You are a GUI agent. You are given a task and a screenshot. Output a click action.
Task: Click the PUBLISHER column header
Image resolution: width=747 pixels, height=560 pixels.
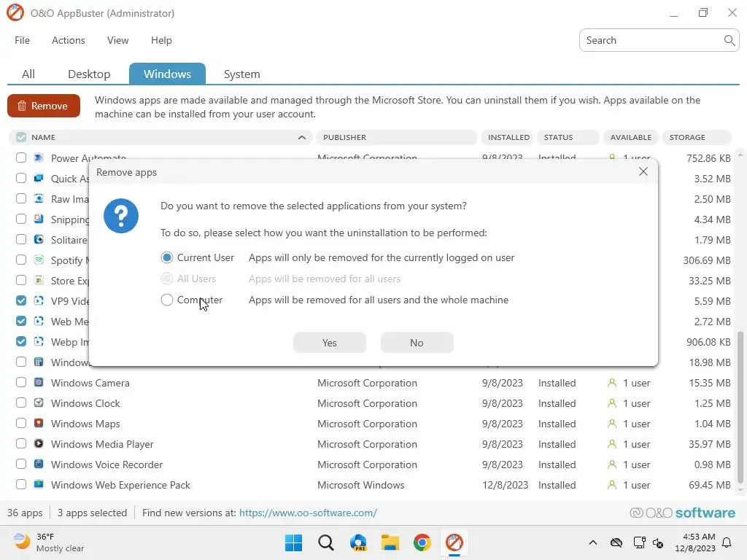(396, 137)
